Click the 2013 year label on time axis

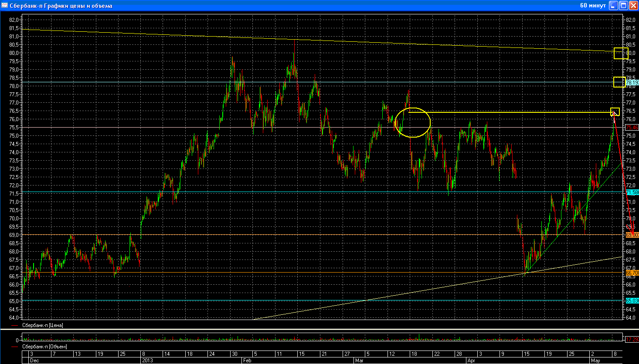click(x=147, y=361)
